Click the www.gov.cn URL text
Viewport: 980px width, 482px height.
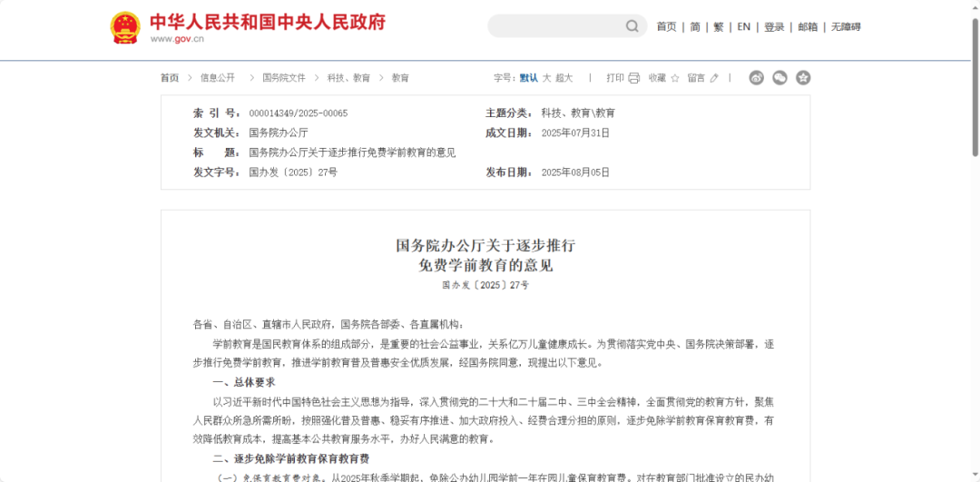coord(177,39)
